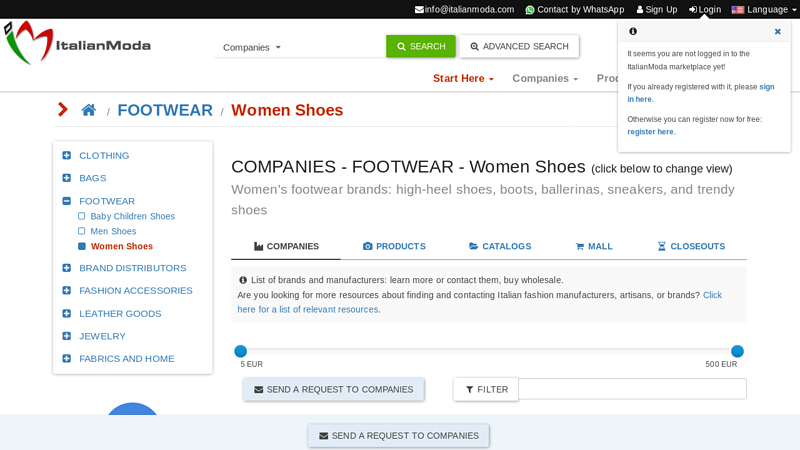The image size is (800, 450).
Task: Open the Companies search-type dropdown
Action: 252,47
